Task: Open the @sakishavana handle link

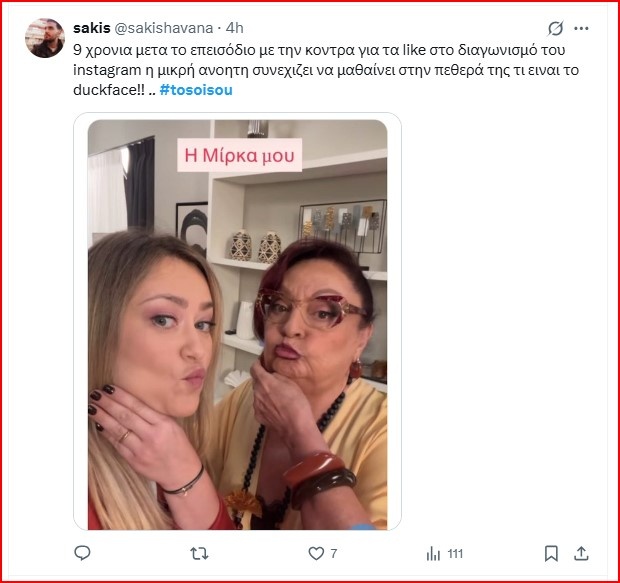Action: [164, 28]
